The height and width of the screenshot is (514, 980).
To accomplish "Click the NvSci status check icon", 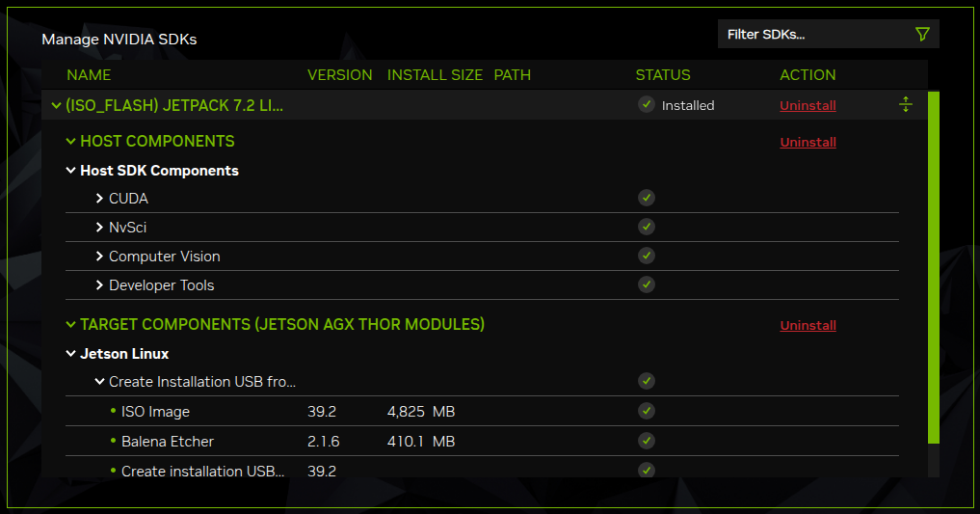I will [647, 227].
